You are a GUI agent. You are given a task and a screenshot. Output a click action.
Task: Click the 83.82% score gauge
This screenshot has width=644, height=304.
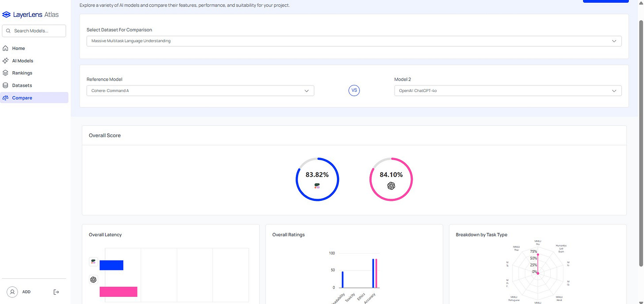317,179
